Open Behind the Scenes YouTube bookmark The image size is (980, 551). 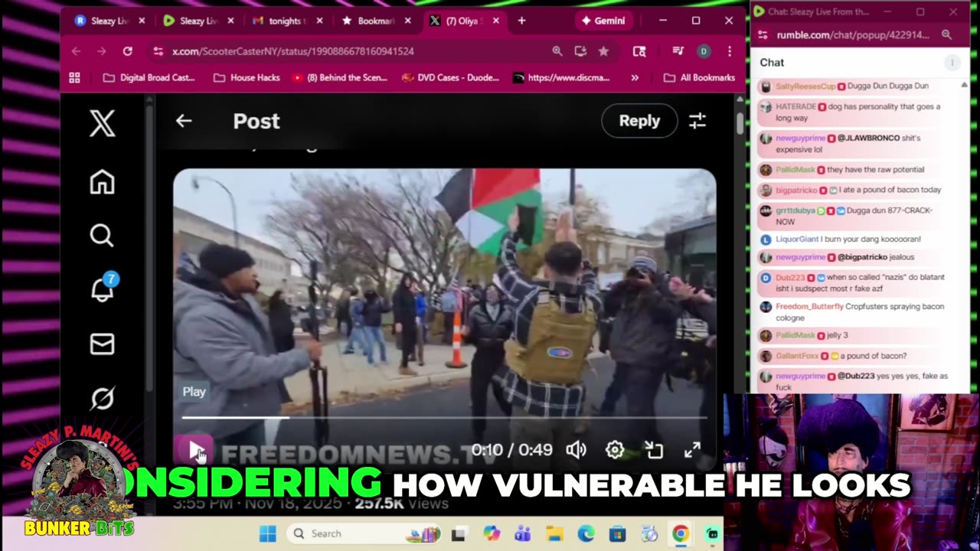pos(340,77)
